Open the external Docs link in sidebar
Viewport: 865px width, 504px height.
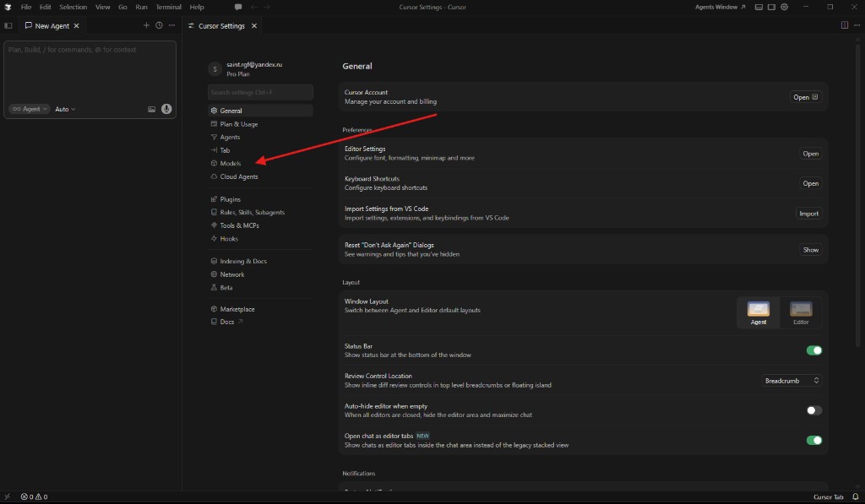[x=260, y=322]
